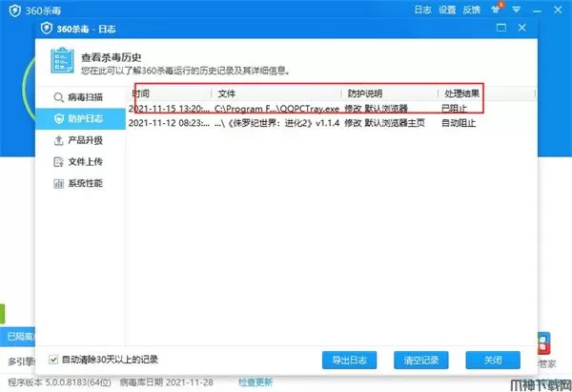
Task: Click the upload arrow icon beside 产品升级
Action: [58, 140]
